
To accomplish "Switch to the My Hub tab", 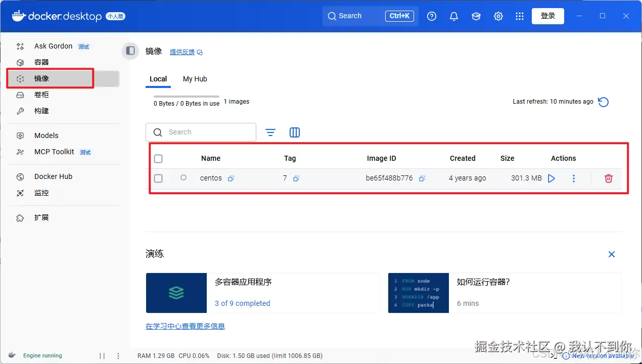I will click(195, 79).
